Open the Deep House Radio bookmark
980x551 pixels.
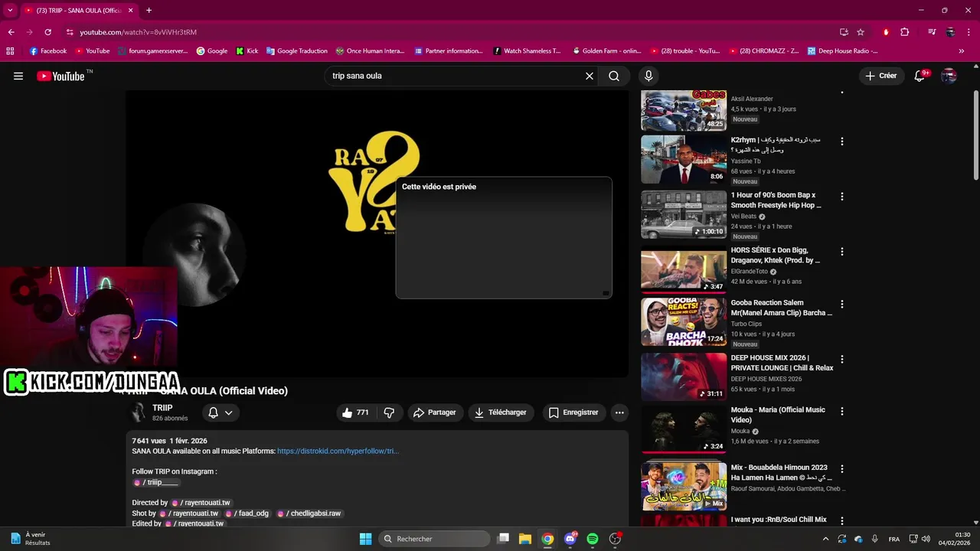tap(841, 51)
